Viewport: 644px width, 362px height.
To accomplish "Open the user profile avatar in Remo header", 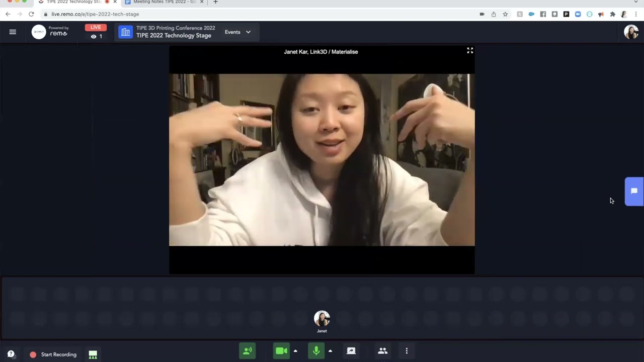I will click(x=631, y=32).
